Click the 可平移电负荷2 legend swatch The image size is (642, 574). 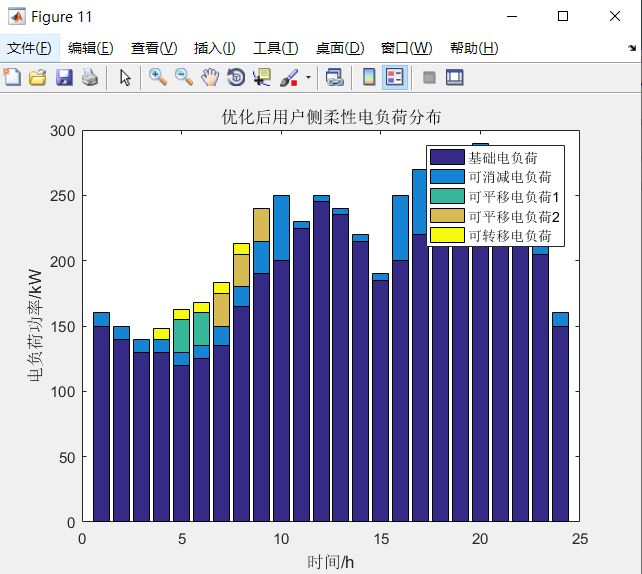447,216
